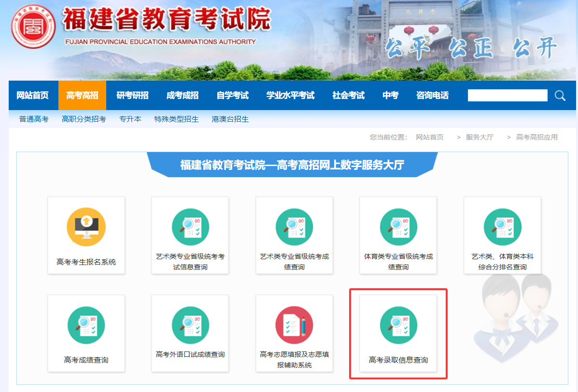
Task: Click the 体育类专业省级统考成绩查询 label
Action: [x=398, y=262]
